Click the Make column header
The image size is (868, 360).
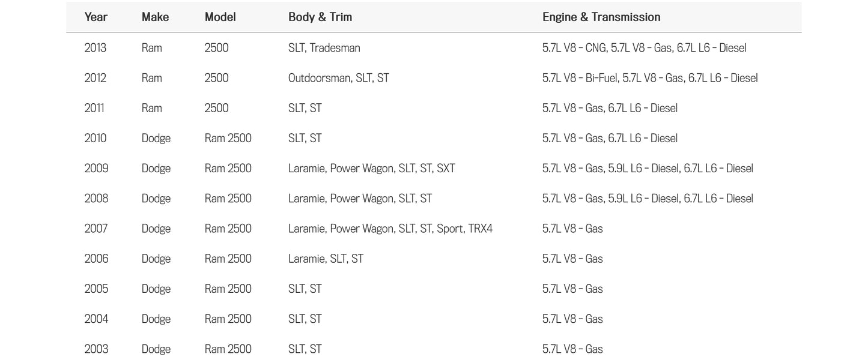coord(155,17)
